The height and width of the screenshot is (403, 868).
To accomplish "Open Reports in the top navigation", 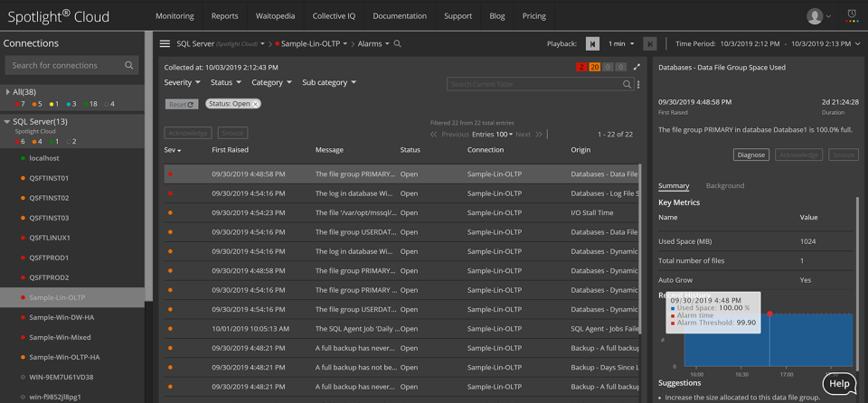I will pos(224,16).
